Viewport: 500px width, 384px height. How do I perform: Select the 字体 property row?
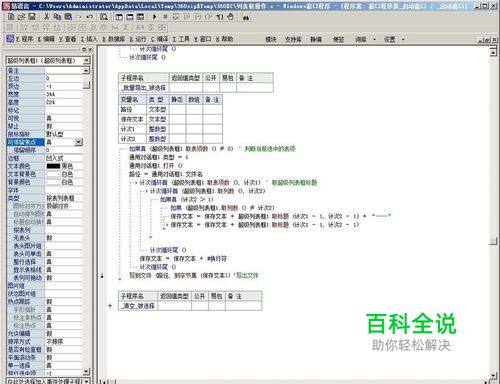[45, 190]
